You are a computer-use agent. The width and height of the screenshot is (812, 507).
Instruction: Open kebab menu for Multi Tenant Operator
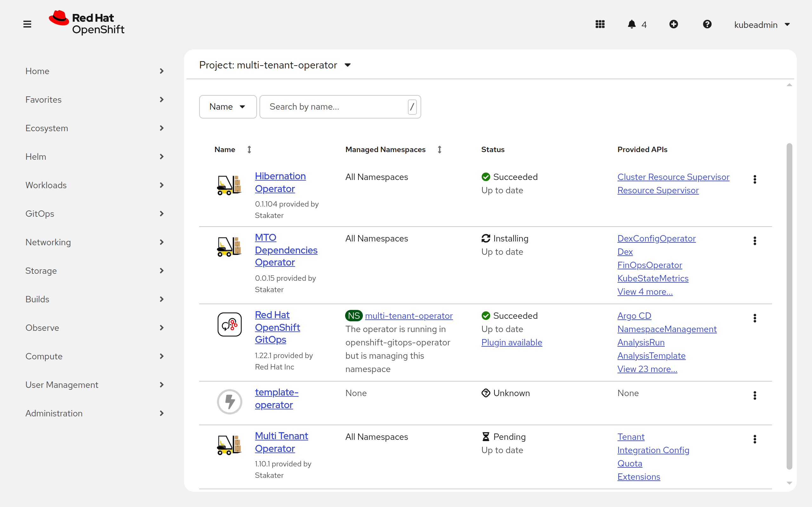755,439
